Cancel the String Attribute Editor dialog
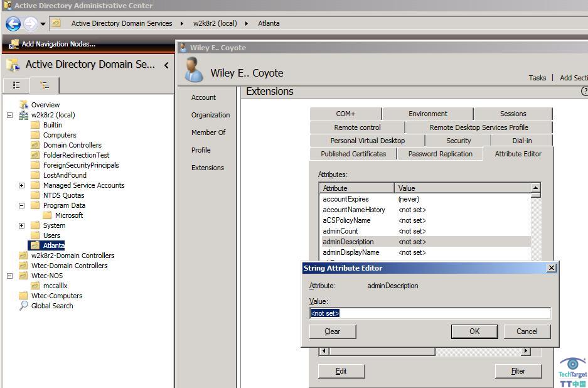 tap(527, 331)
